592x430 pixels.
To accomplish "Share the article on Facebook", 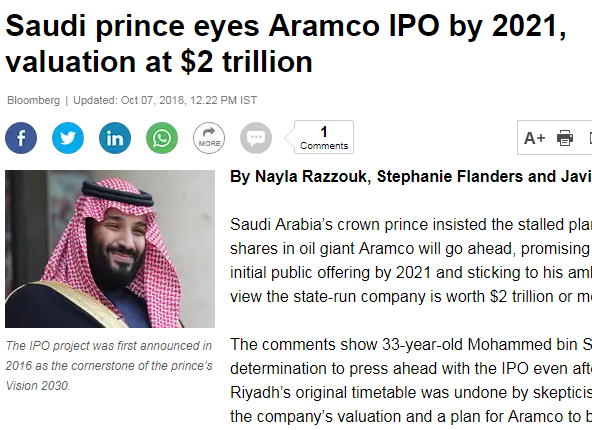I will click(21, 138).
